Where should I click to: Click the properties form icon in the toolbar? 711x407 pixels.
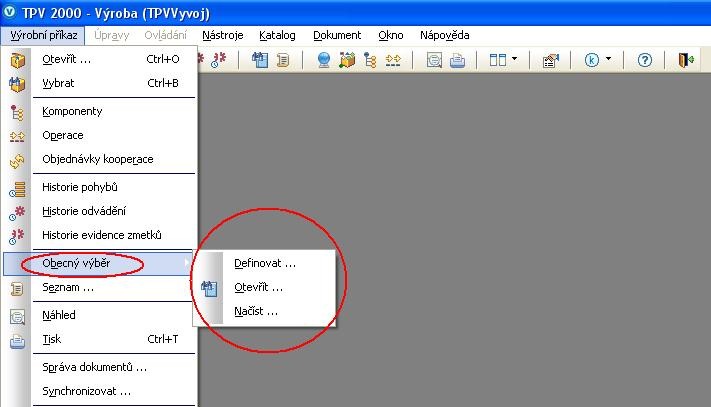(550, 60)
